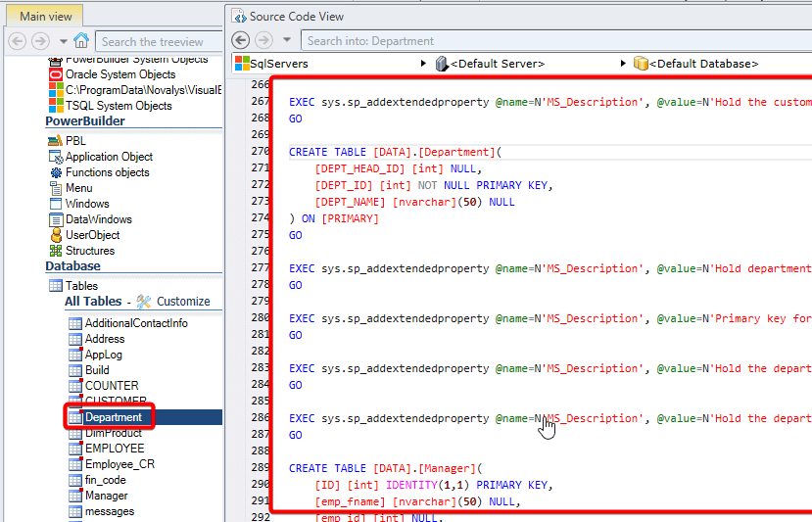Click the Oracle System Objects icon
This screenshot has height=522, width=812.
point(55,74)
